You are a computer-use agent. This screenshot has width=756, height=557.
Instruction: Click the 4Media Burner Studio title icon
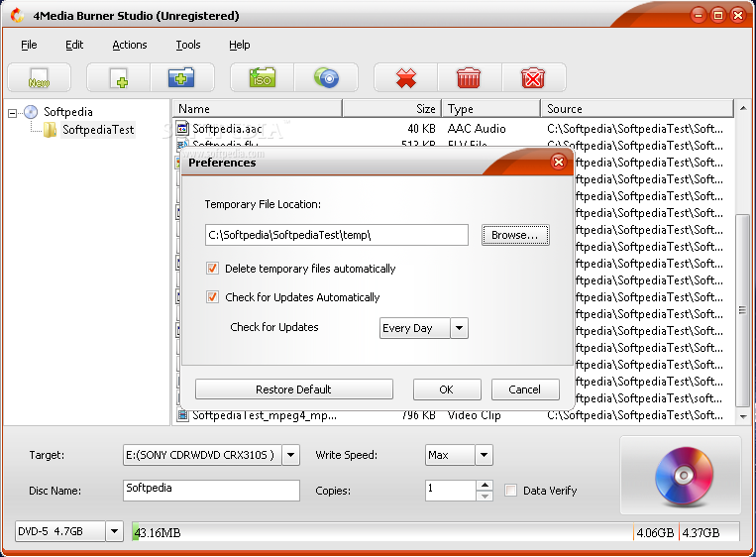(18, 16)
